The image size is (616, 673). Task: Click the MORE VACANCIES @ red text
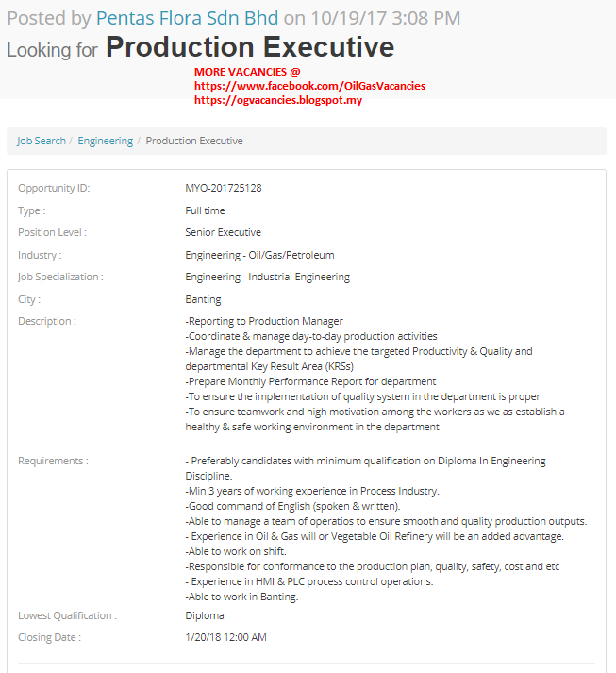[x=247, y=72]
